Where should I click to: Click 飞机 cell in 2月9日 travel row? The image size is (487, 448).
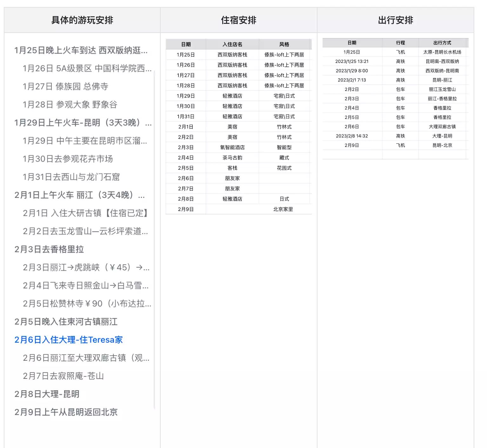400,145
